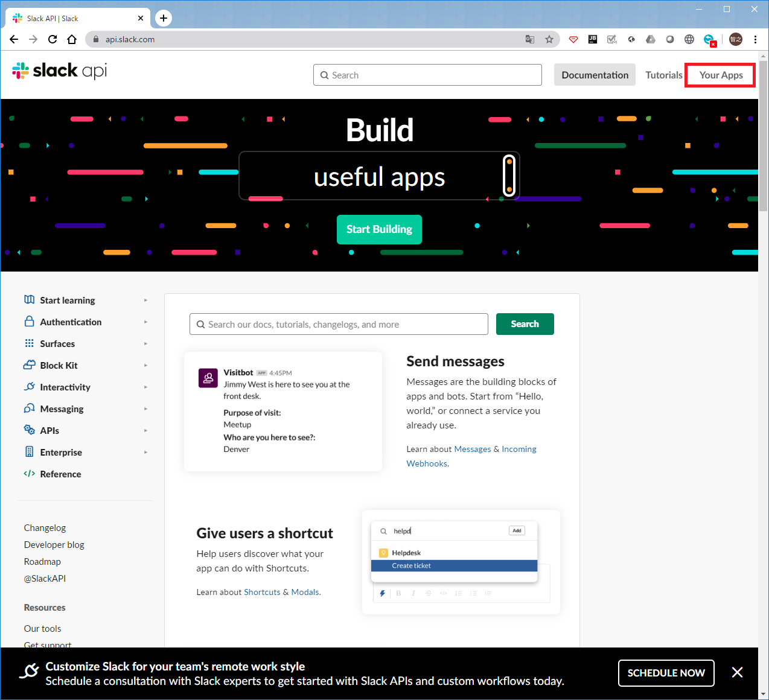Reload the current page
The height and width of the screenshot is (700, 769).
click(x=53, y=39)
